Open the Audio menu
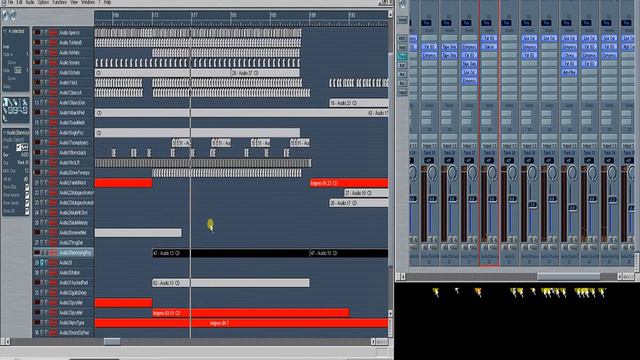Image resolution: width=640 pixels, height=360 pixels. (x=30, y=2)
